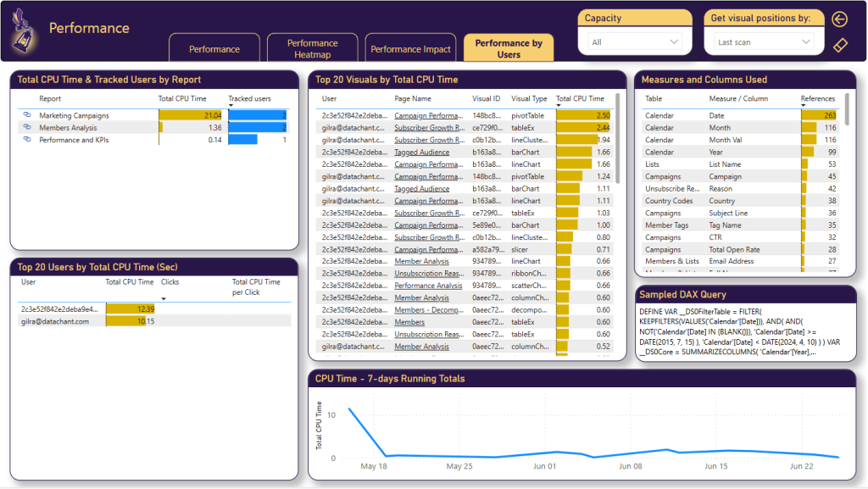Switch to the Performance tab

coord(214,48)
